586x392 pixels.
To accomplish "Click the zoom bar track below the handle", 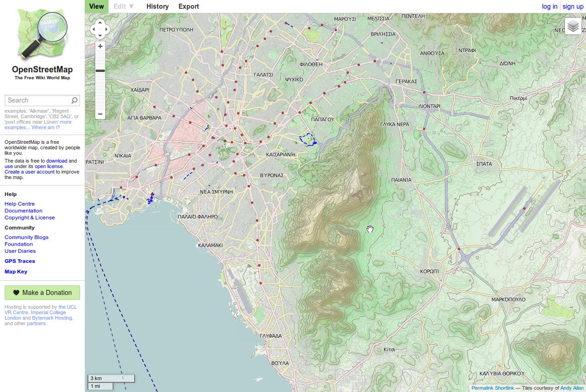I will point(100,91).
